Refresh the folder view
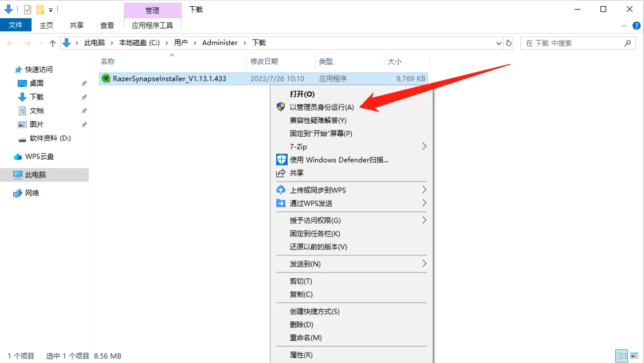Image resolution: width=644 pixels, height=363 pixels. 509,43
